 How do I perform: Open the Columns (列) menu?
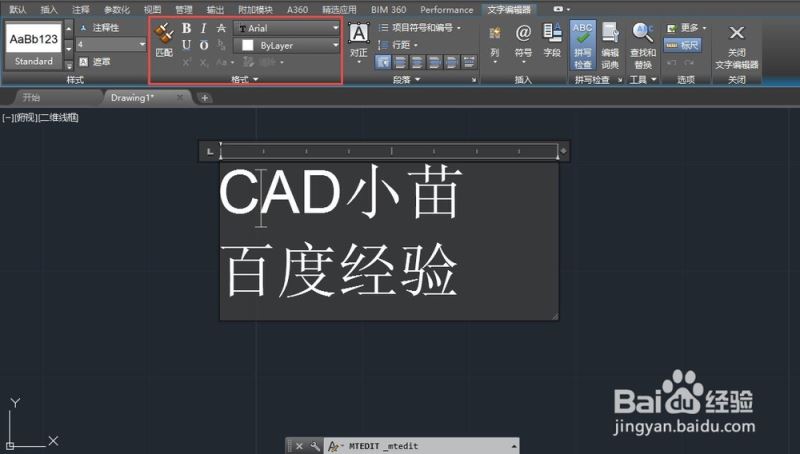tap(494, 45)
